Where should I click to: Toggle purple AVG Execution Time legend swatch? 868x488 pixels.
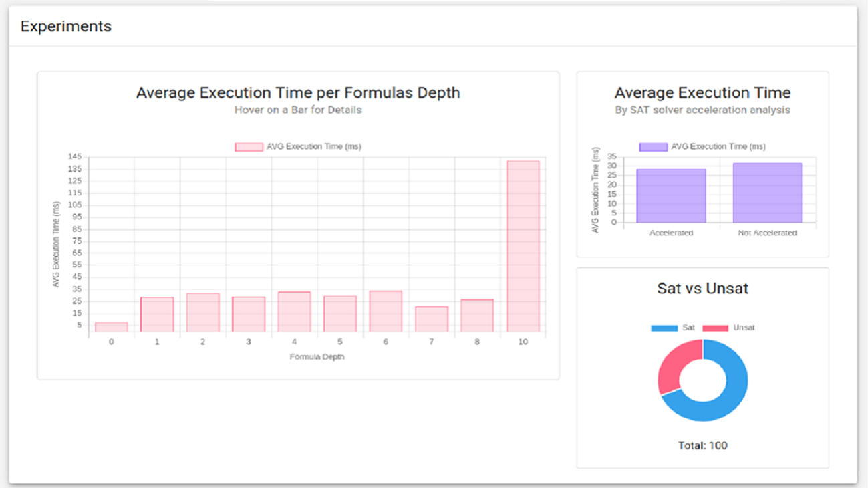click(x=654, y=147)
